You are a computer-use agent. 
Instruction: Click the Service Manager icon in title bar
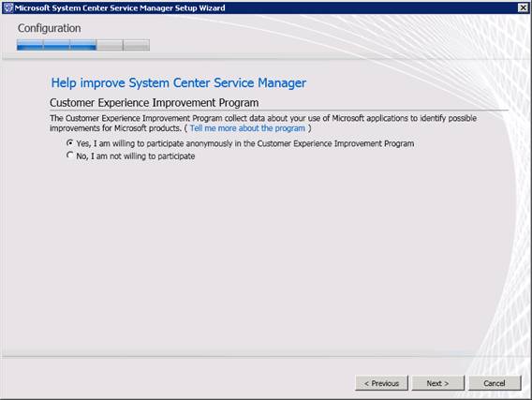click(x=8, y=7)
